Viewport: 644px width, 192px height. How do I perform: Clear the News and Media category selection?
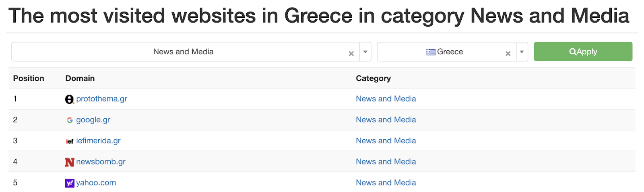coord(351,54)
